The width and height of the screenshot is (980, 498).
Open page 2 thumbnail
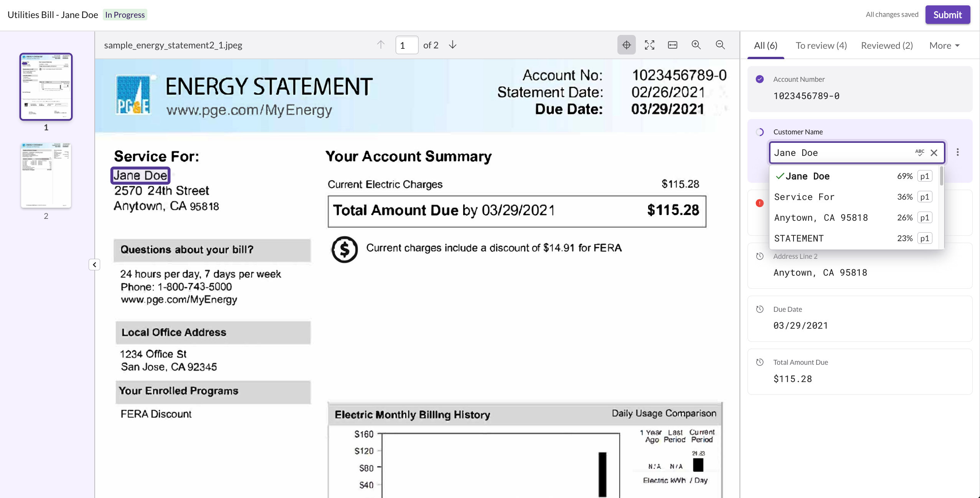46,175
